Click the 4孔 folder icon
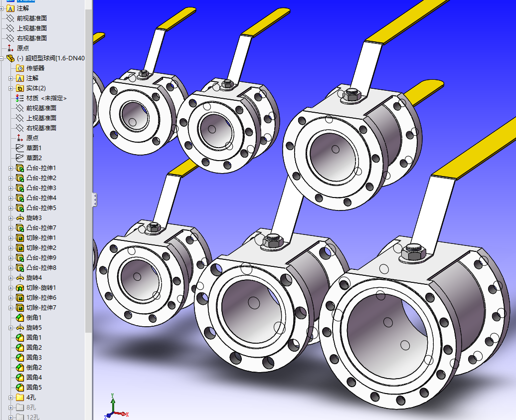 point(20,397)
